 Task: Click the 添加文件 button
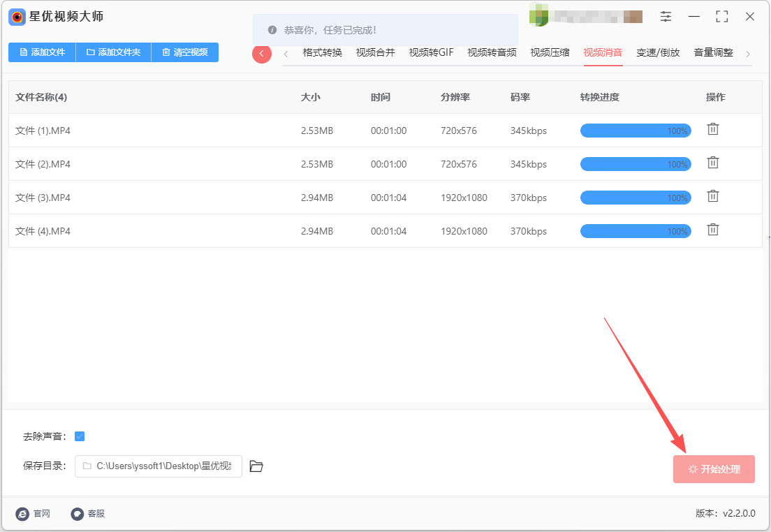(x=43, y=52)
